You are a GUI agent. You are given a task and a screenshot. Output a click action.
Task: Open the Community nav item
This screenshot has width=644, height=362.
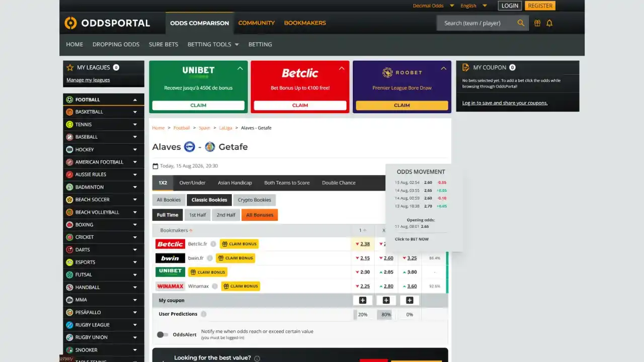coord(257,23)
